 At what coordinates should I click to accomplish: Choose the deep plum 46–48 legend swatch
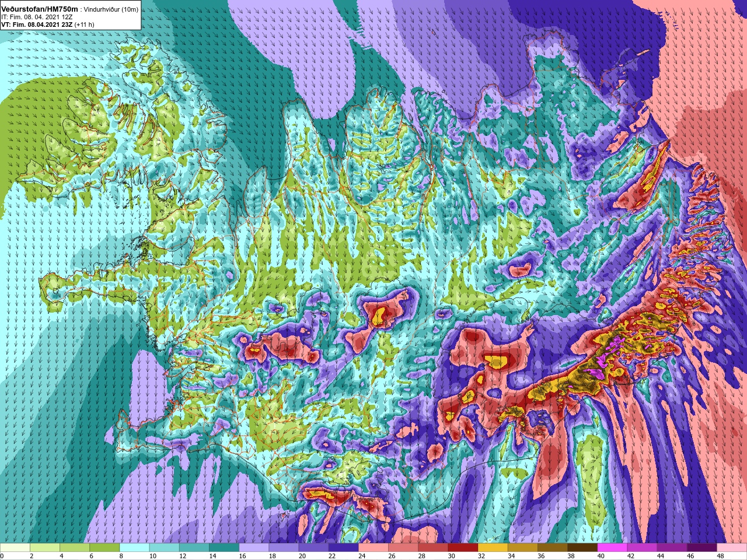click(x=701, y=548)
